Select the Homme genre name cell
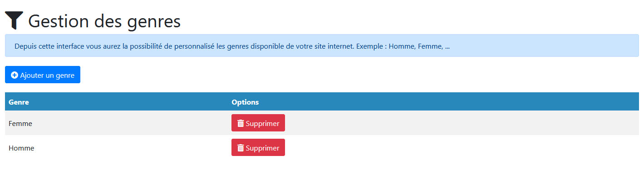Screen dimensions: 644x186 click(21, 148)
